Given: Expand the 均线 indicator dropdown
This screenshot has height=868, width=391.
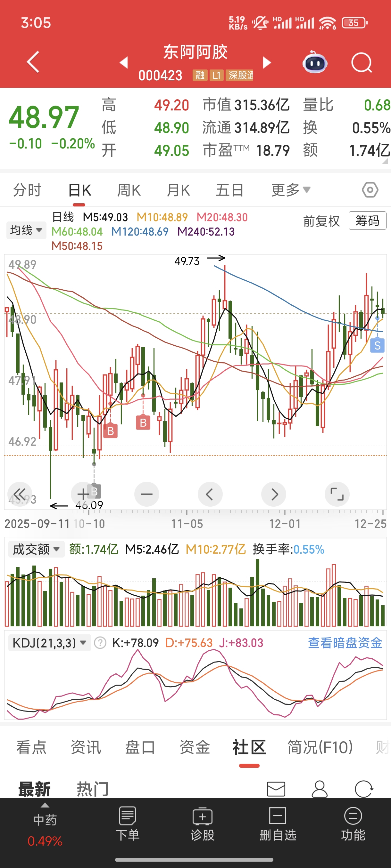Looking at the screenshot, I should click(x=26, y=230).
